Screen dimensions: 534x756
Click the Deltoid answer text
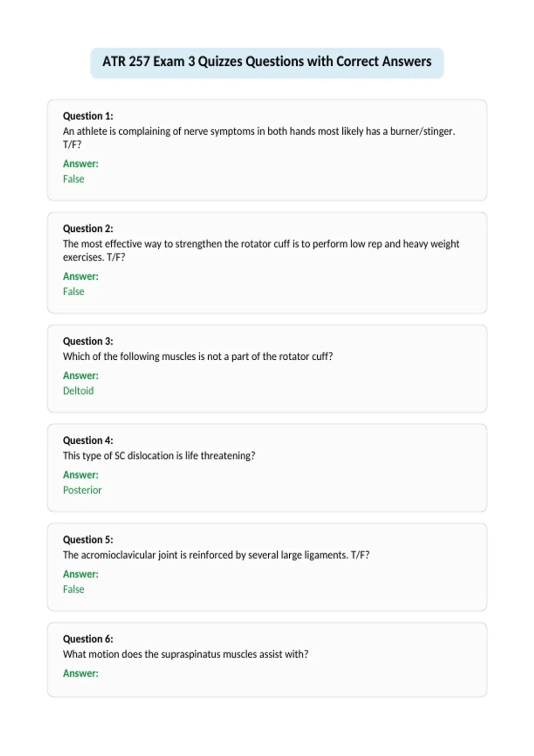[78, 390]
